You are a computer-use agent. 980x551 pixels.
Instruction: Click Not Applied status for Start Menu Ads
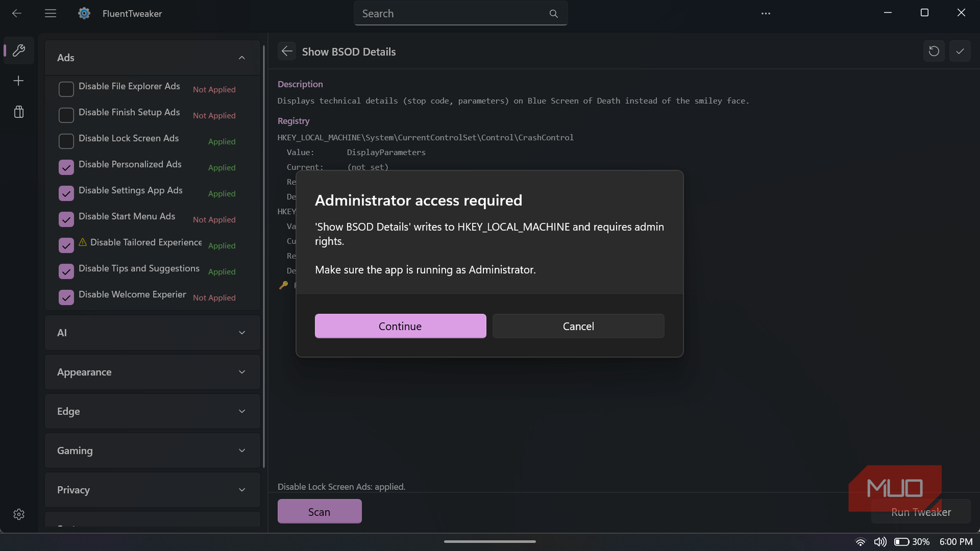(x=214, y=220)
